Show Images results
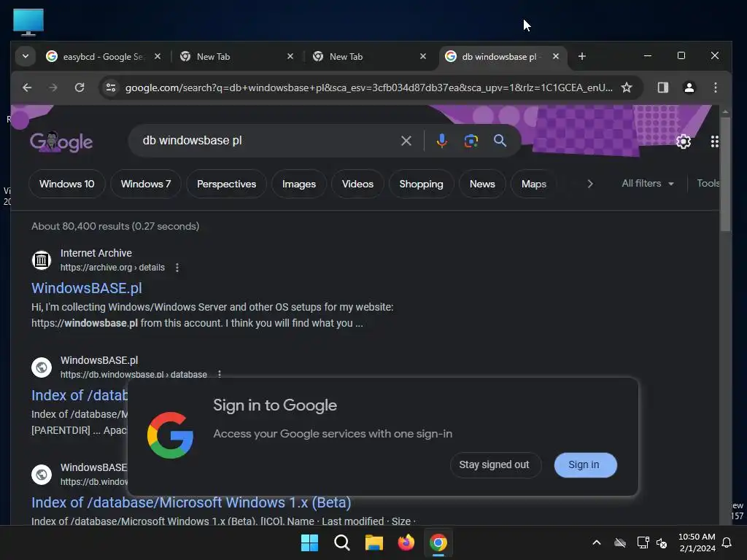This screenshot has width=747, height=560. pos(298,184)
